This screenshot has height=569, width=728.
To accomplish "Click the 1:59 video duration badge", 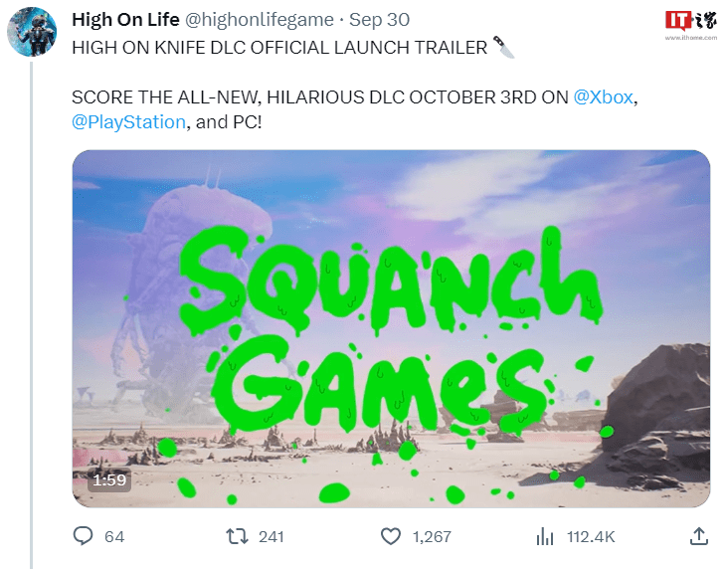I will 109,479.
